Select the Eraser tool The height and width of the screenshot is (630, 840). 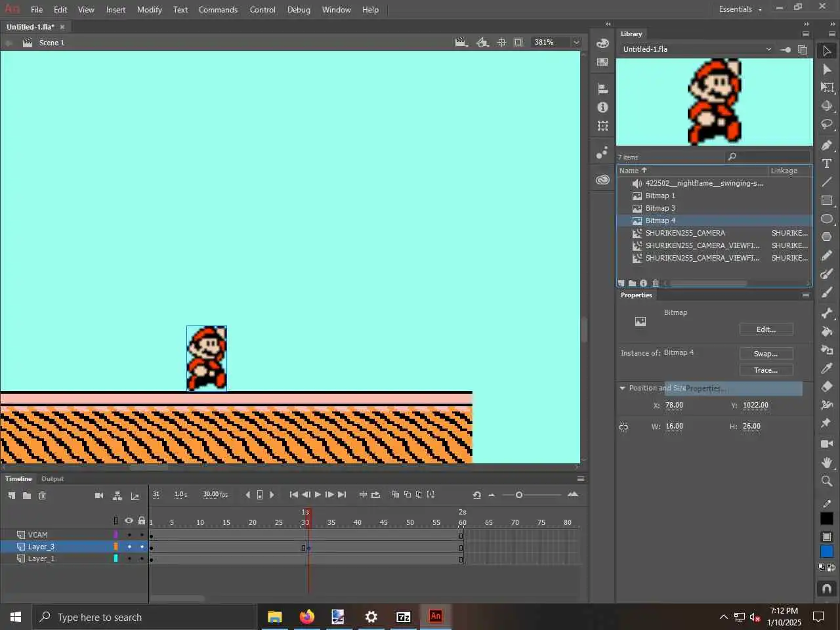827,387
